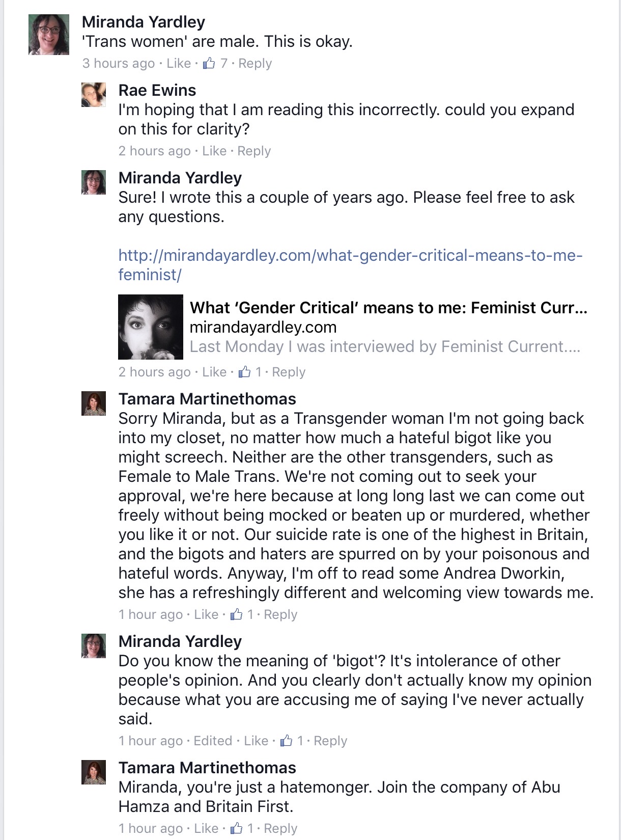Screen dimensions: 621x840
Task: Like Miranda's 'bigot' meaning comment
Action: click(x=256, y=740)
